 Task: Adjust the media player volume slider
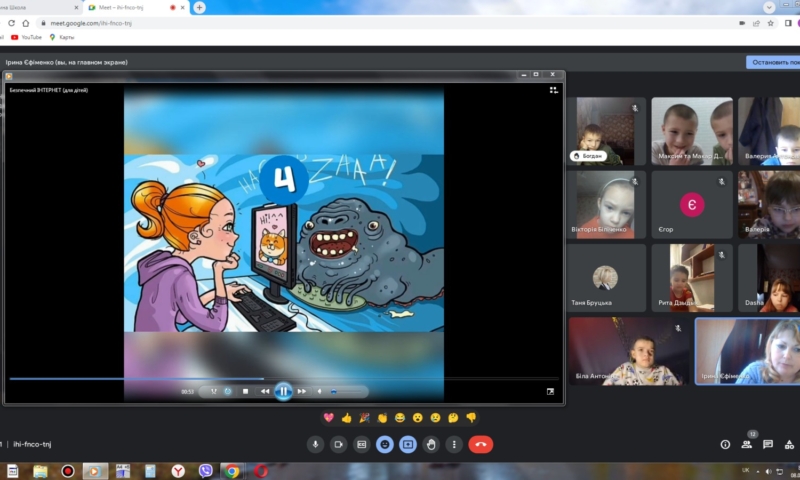(346, 391)
